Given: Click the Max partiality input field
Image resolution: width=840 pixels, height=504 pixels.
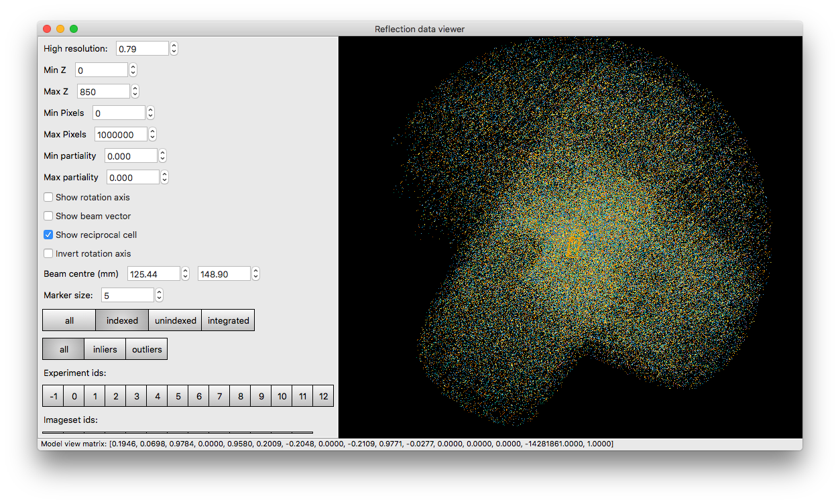Looking at the screenshot, I should pyautogui.click(x=133, y=177).
